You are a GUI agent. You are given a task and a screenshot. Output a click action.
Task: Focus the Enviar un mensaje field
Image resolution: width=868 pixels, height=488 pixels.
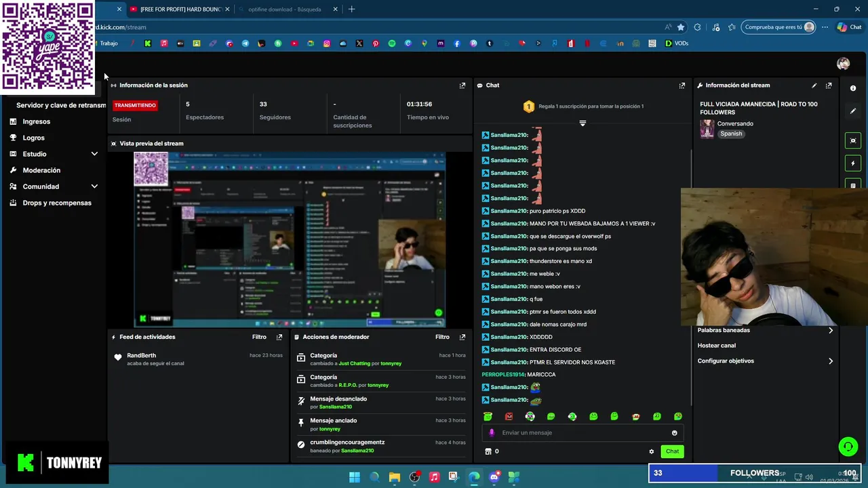pyautogui.click(x=582, y=432)
